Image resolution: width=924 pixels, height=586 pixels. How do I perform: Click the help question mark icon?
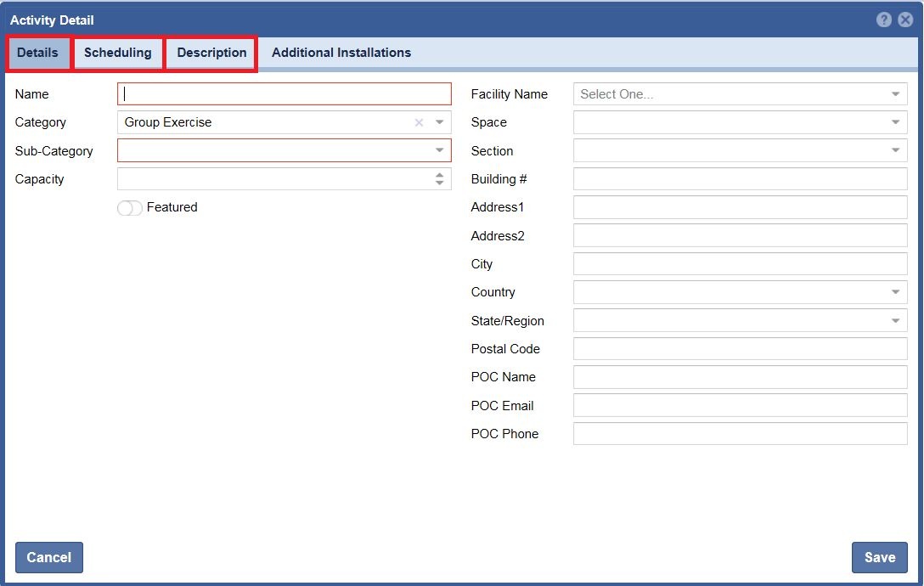pos(884,20)
